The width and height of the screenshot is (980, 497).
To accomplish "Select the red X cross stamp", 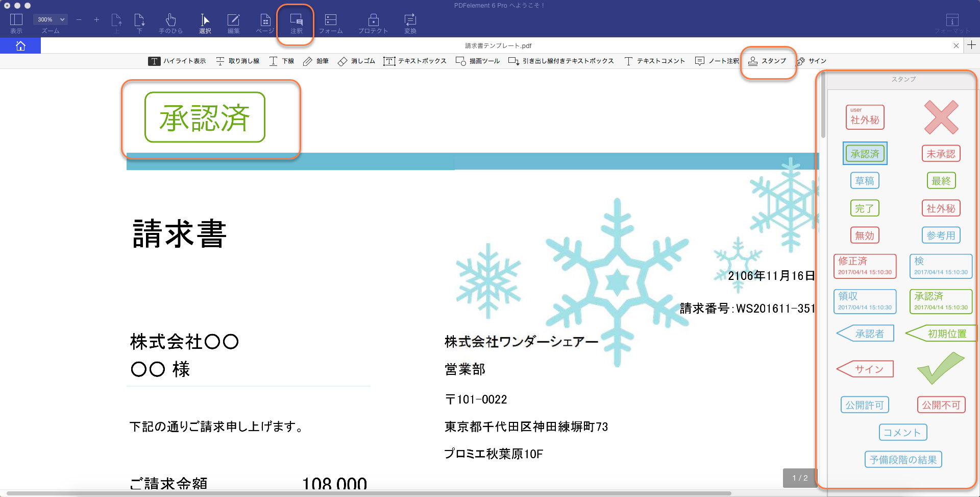I will (941, 117).
